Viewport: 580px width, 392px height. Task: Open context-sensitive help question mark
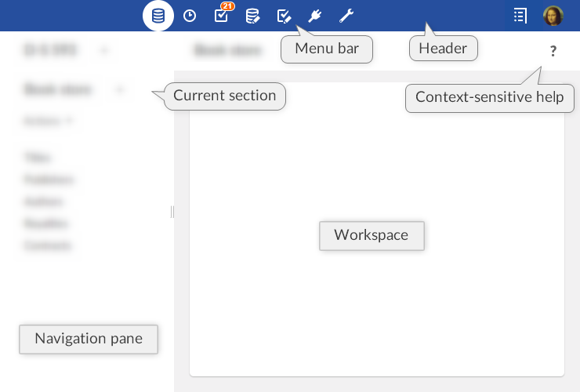[x=553, y=52]
